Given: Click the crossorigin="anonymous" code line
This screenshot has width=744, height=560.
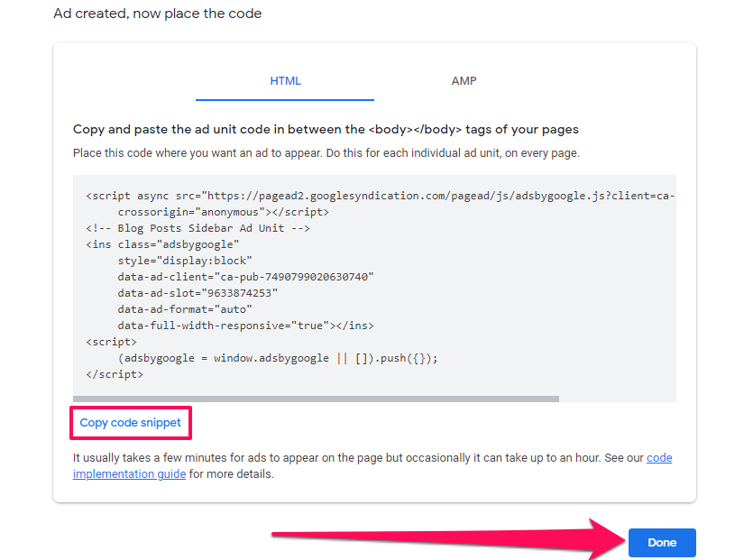Looking at the screenshot, I should point(224,212).
